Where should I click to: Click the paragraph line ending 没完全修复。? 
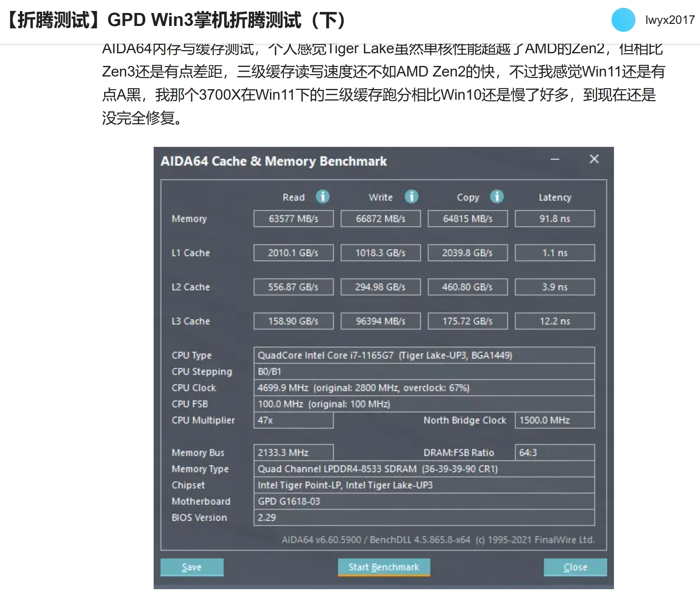pyautogui.click(x=142, y=118)
